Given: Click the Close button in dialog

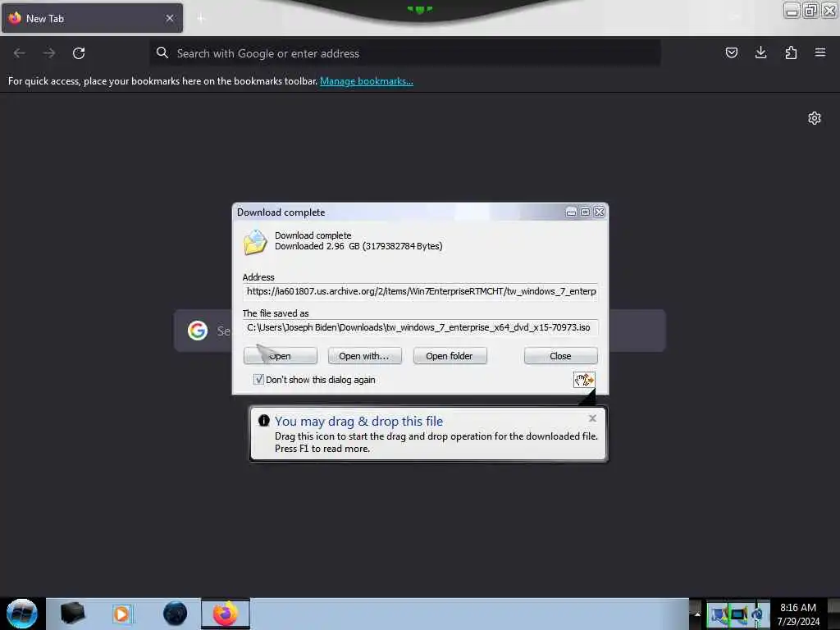Looking at the screenshot, I should tap(560, 356).
